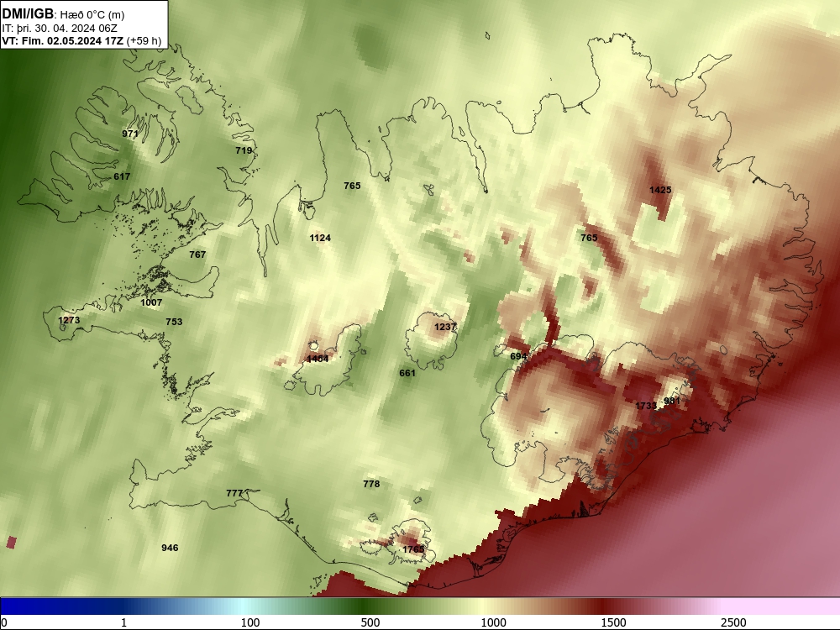Select the 778 map value

371,484
